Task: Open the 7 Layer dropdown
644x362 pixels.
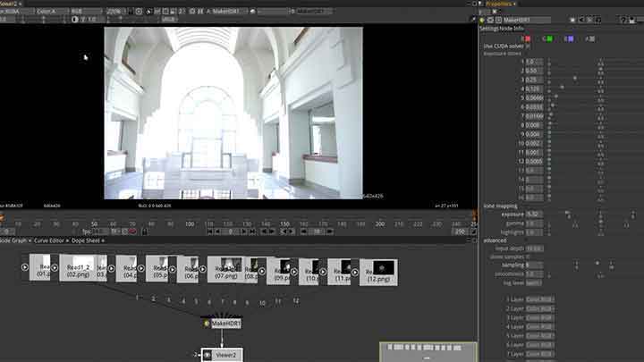Action: [540, 354]
